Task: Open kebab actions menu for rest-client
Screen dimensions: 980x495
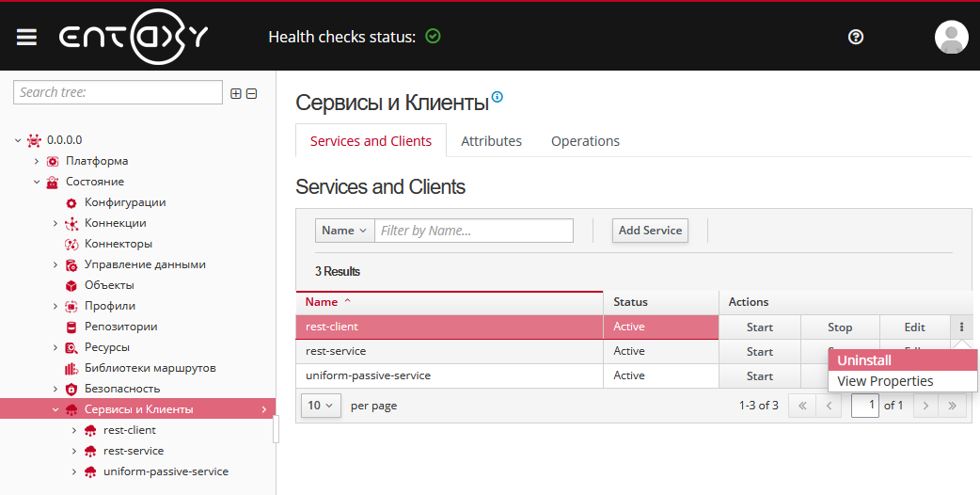Action: (961, 327)
